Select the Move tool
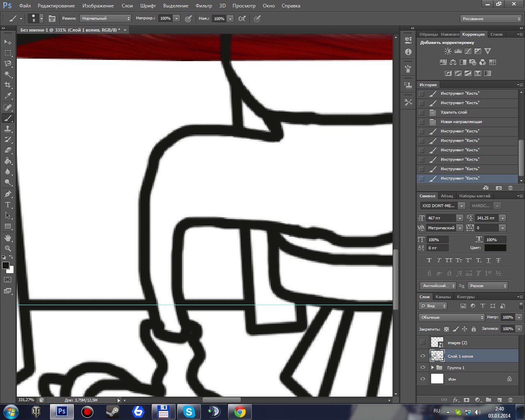Image resolution: width=525 pixels, height=420 pixels. coord(8,42)
